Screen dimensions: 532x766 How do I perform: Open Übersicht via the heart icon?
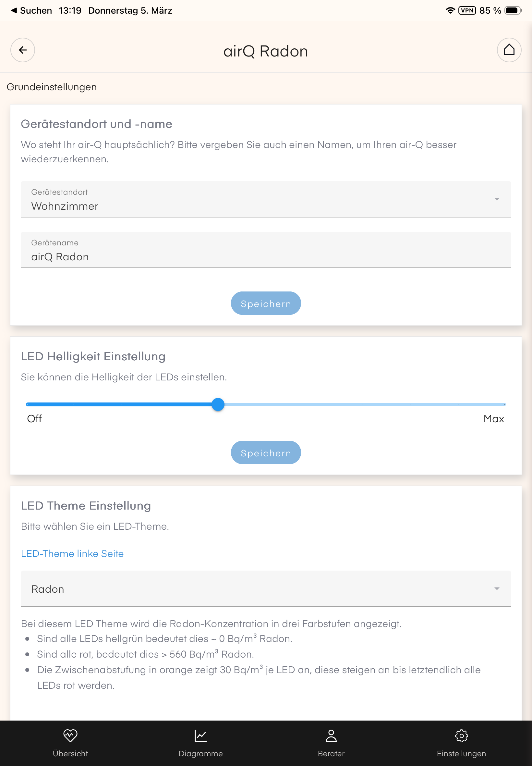pyautogui.click(x=70, y=735)
